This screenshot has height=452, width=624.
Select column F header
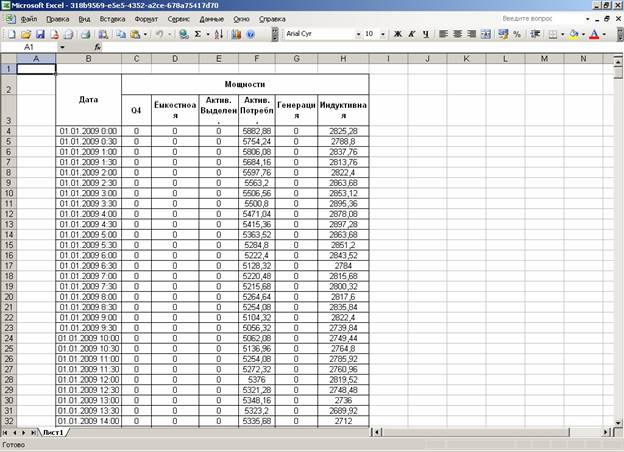point(257,59)
